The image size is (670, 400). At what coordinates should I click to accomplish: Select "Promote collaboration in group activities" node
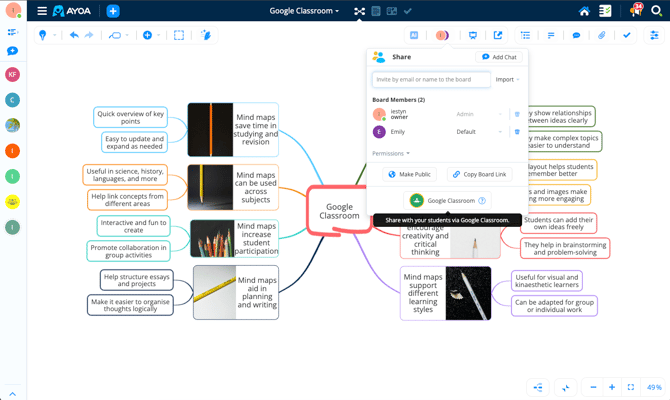click(x=128, y=251)
